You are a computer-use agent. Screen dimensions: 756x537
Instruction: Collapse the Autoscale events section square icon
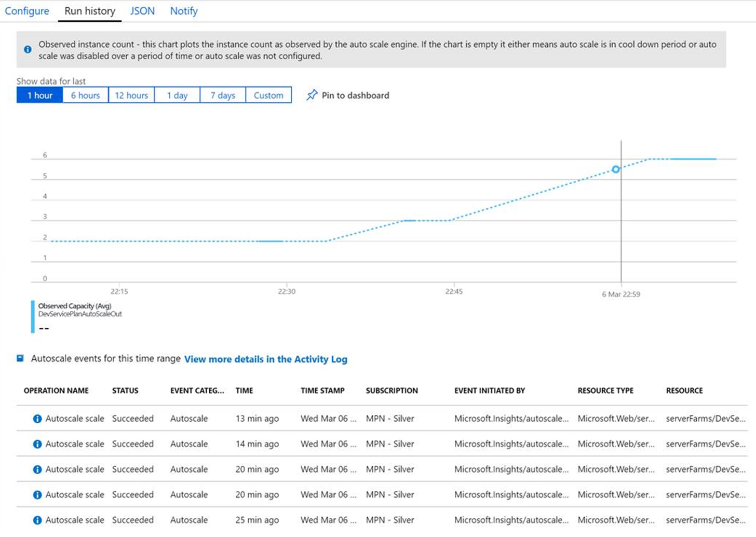(20, 358)
